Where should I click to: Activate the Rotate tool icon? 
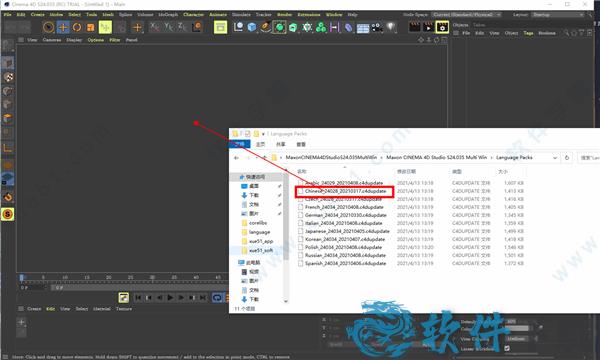point(77,27)
